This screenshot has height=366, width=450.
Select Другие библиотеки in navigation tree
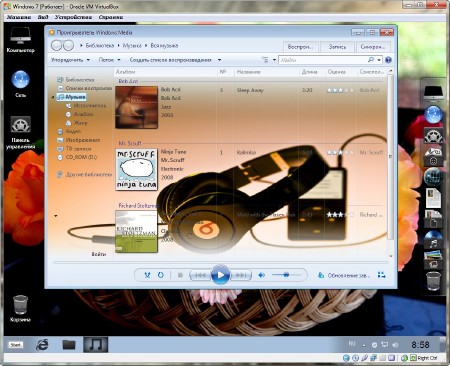tap(84, 175)
